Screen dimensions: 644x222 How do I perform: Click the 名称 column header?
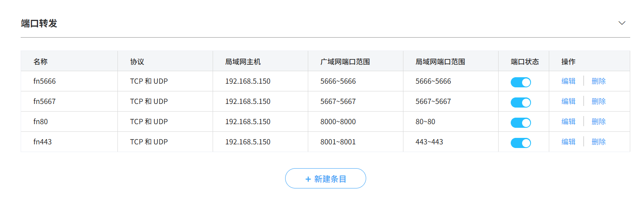click(x=41, y=61)
